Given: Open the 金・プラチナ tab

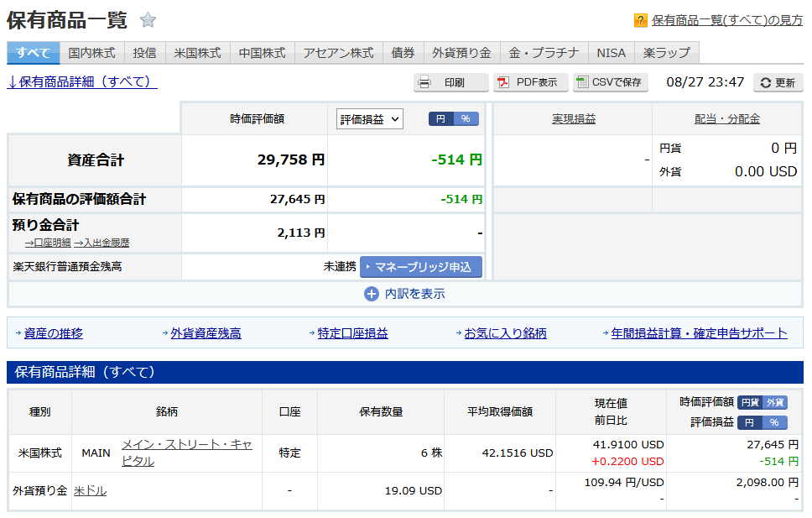Looking at the screenshot, I should [544, 53].
